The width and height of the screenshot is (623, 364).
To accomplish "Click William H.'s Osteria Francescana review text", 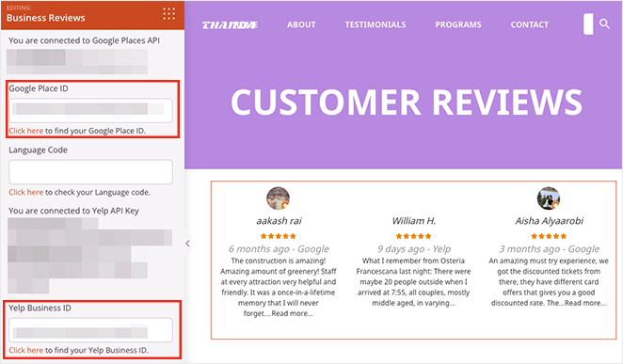I will point(414,282).
